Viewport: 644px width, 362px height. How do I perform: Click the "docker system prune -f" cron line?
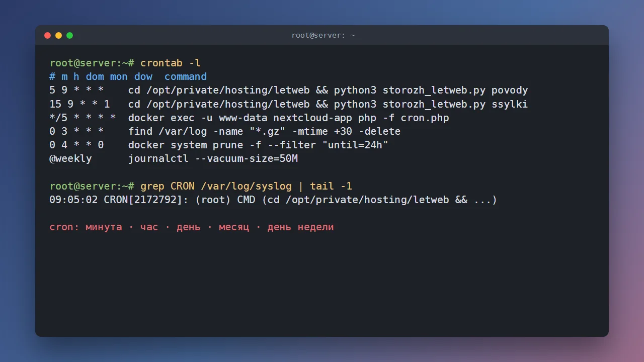219,145
